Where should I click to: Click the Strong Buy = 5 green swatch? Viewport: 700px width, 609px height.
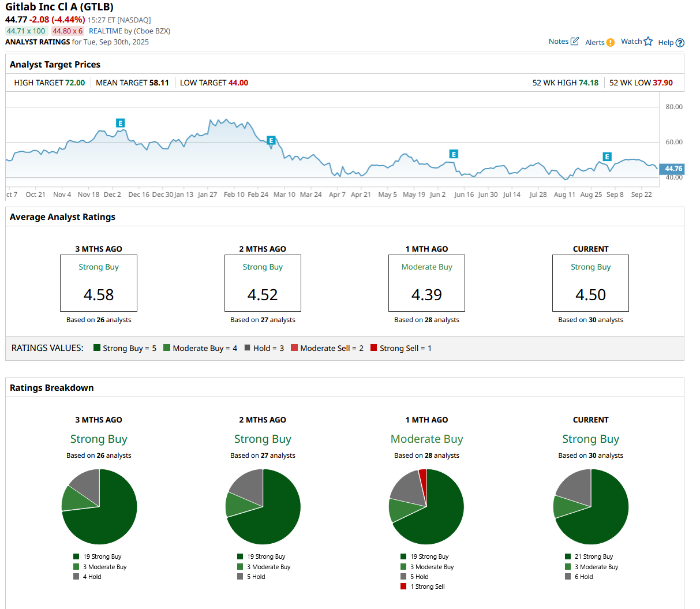[x=97, y=348]
